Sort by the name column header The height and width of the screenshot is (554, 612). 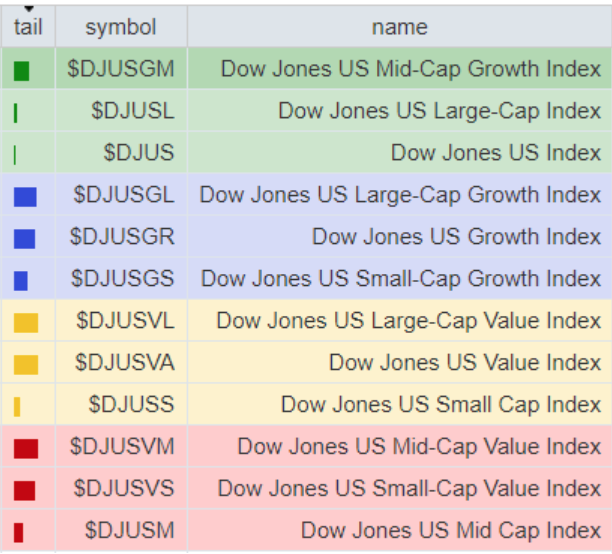(x=399, y=27)
